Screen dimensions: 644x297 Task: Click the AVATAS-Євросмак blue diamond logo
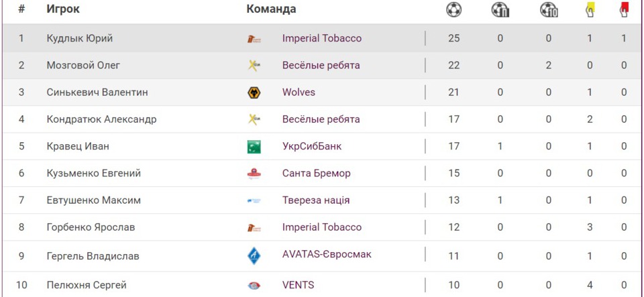254,255
